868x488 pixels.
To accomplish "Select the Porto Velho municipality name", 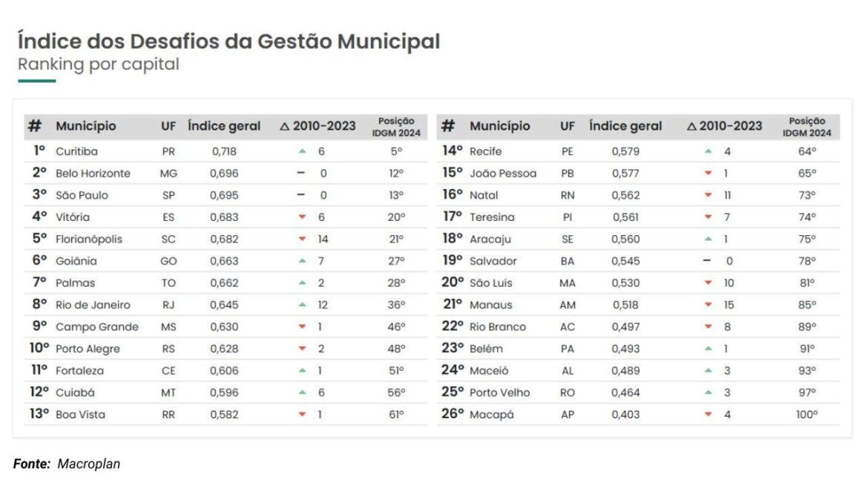I will tap(500, 392).
